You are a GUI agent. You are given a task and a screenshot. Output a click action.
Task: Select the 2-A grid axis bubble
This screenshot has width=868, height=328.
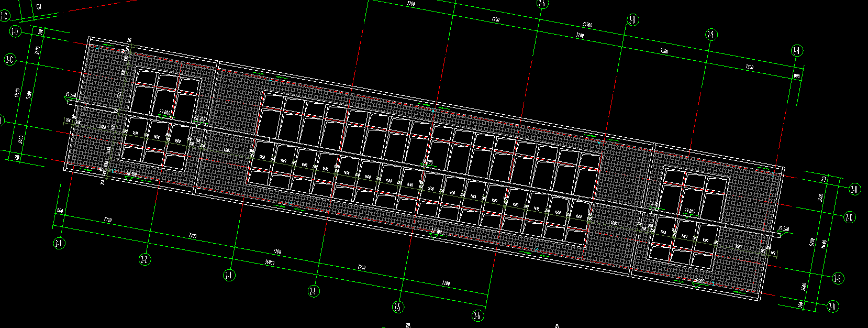coord(832,307)
